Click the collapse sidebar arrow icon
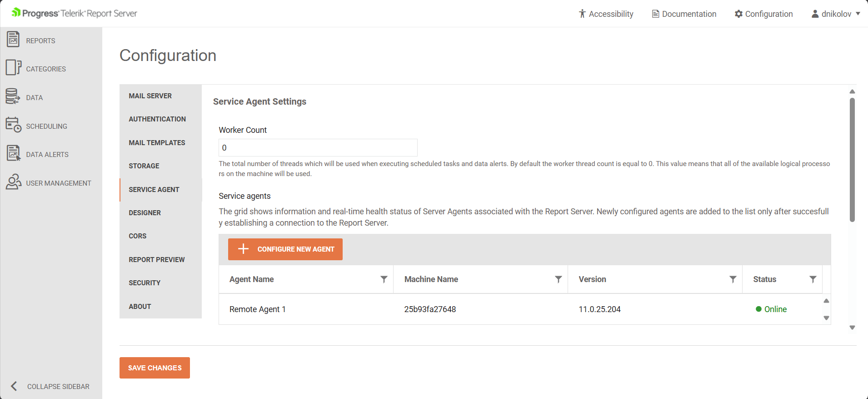The image size is (868, 399). point(14,386)
